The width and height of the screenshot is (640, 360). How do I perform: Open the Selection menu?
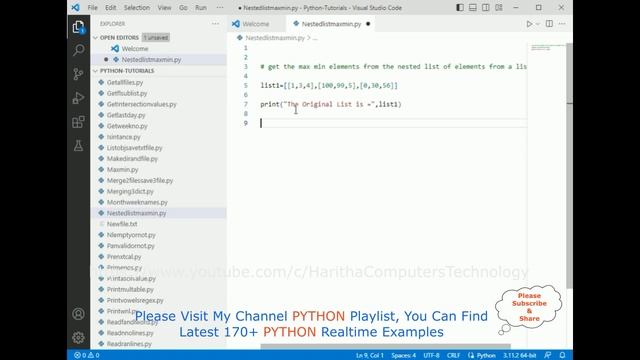coord(137,8)
